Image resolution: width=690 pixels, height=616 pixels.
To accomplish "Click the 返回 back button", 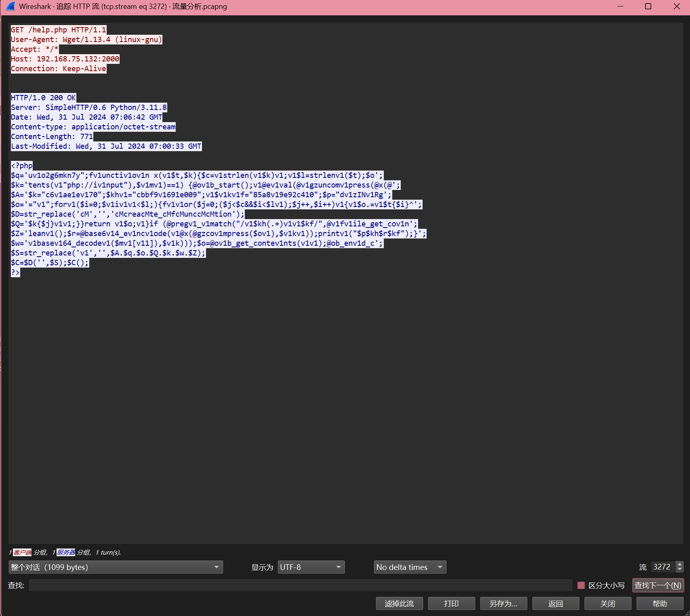I will (555, 603).
